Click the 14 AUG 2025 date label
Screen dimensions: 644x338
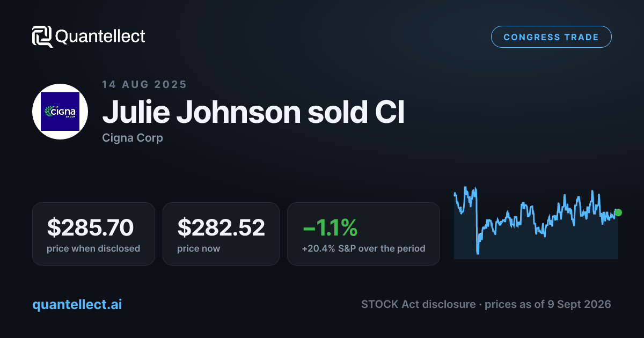click(x=144, y=84)
